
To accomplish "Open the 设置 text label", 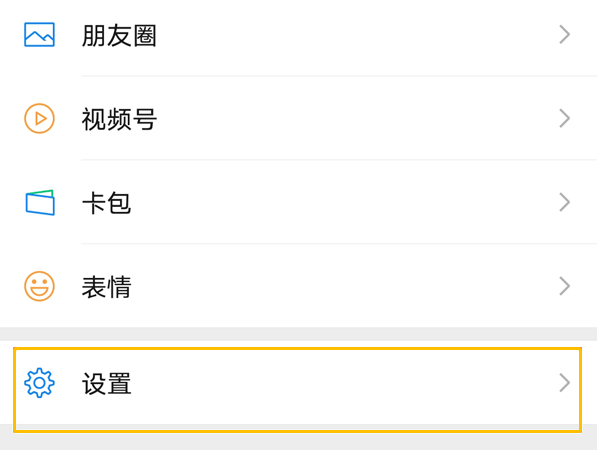I will (x=106, y=383).
